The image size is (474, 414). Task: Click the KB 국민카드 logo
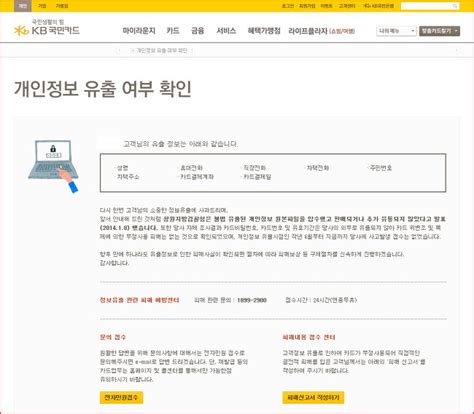47,28
